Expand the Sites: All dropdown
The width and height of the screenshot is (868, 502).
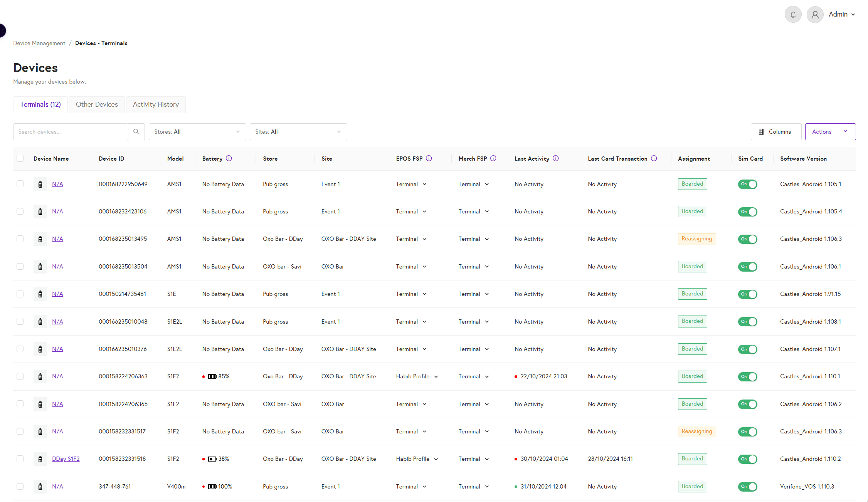pyautogui.click(x=298, y=132)
